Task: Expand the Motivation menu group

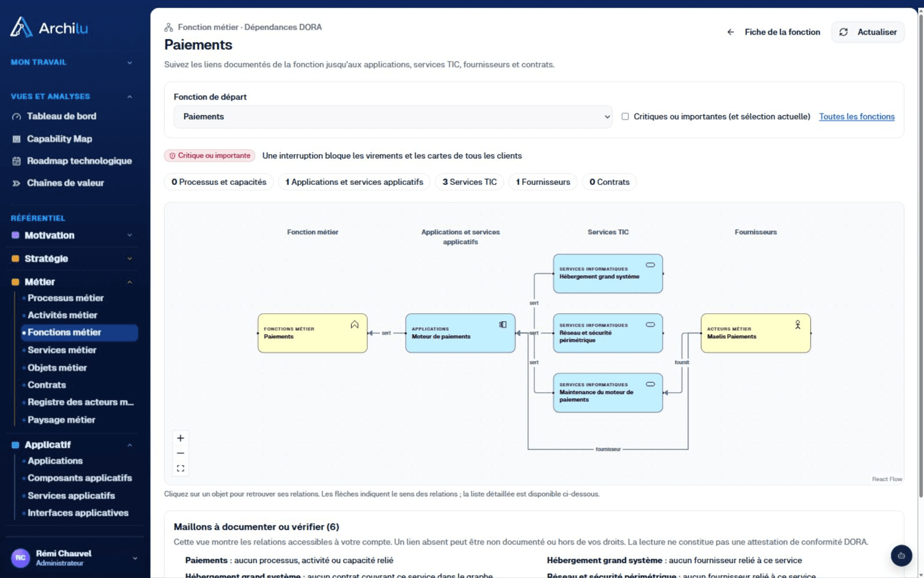Action: click(72, 236)
